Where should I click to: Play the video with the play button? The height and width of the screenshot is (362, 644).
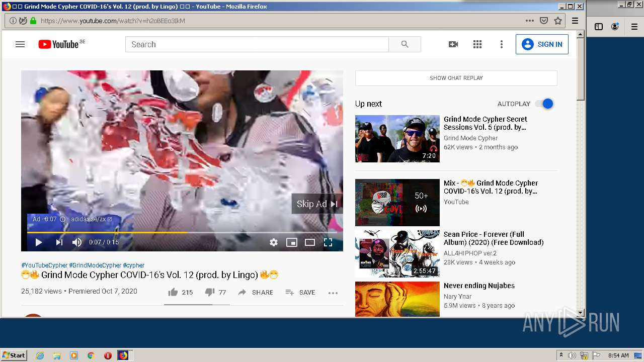coord(38,242)
